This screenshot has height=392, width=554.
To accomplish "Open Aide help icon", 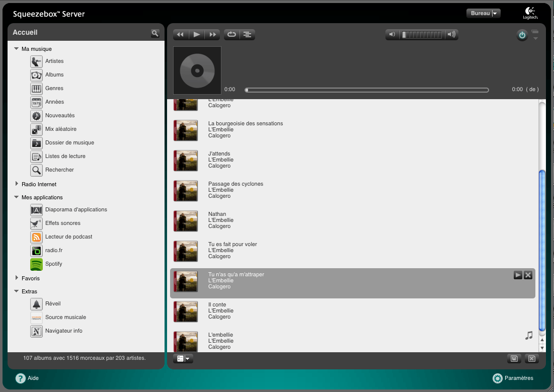I will click(21, 378).
